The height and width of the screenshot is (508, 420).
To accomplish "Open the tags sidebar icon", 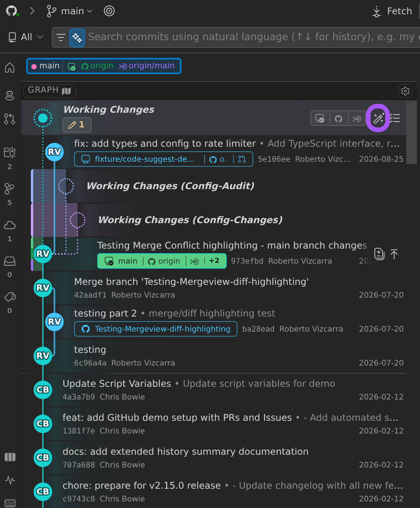I will pos(10,297).
